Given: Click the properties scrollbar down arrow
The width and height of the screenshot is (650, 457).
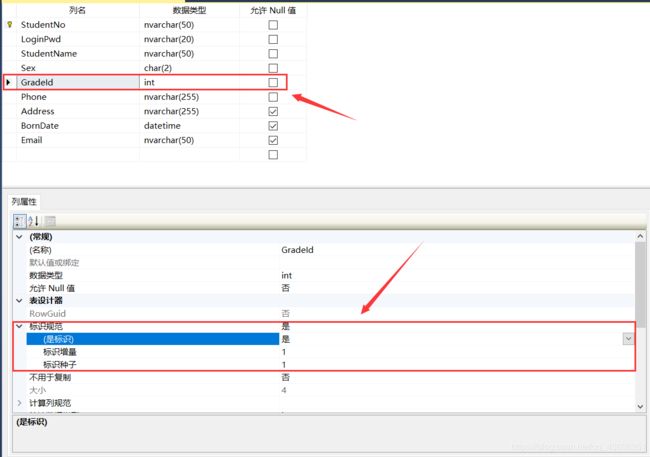Looking at the screenshot, I should click(640, 407).
